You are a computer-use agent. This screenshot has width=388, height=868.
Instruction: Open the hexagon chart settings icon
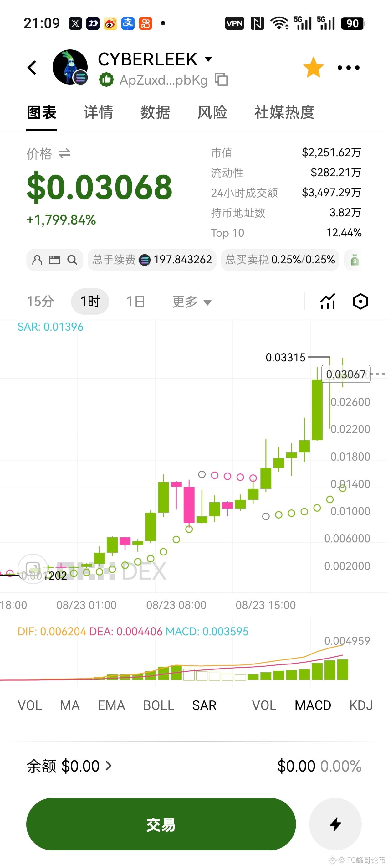[360, 301]
